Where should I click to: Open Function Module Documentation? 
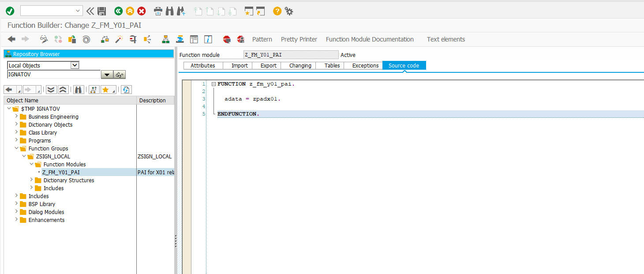tap(370, 39)
